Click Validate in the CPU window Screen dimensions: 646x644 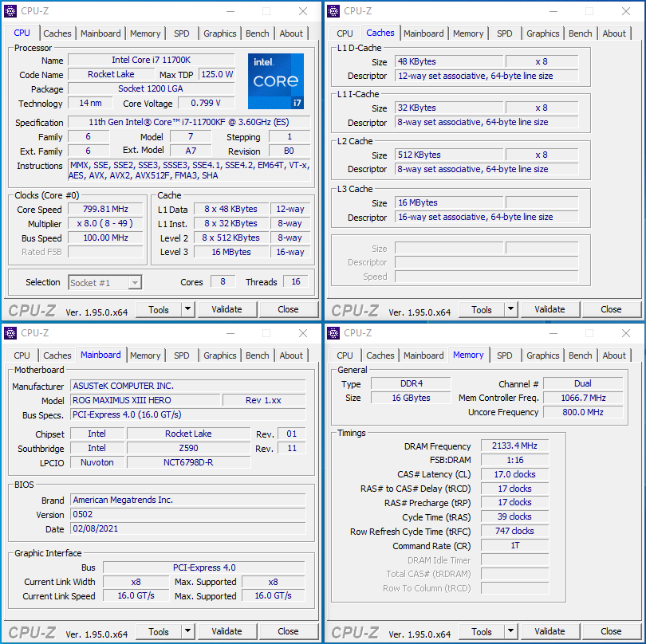227,310
